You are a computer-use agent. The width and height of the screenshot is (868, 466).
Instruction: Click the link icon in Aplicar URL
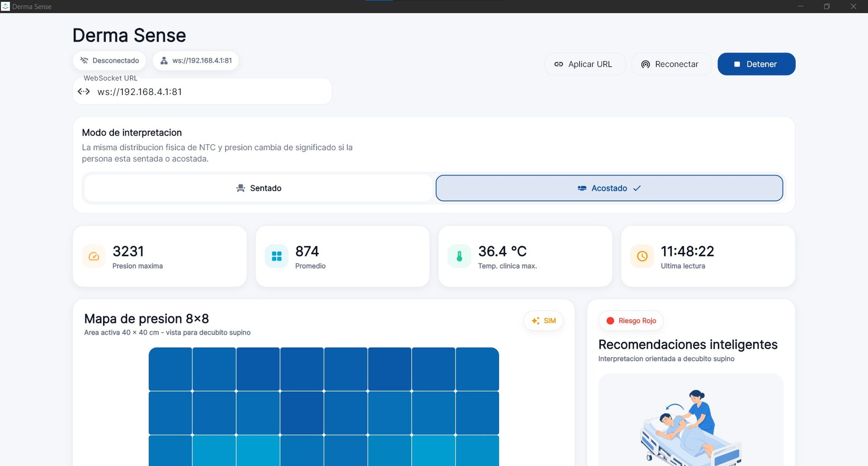point(558,64)
